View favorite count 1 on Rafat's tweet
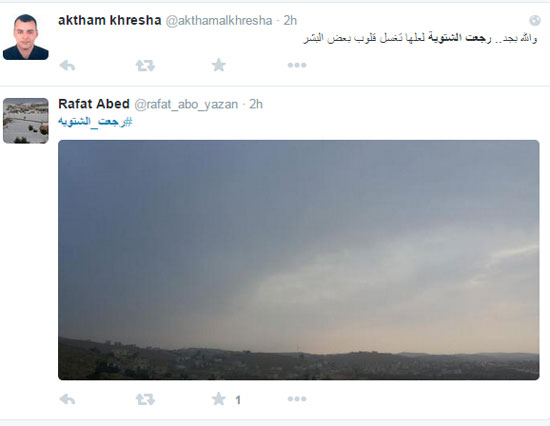Screen dimensions: 550x426 point(238,400)
